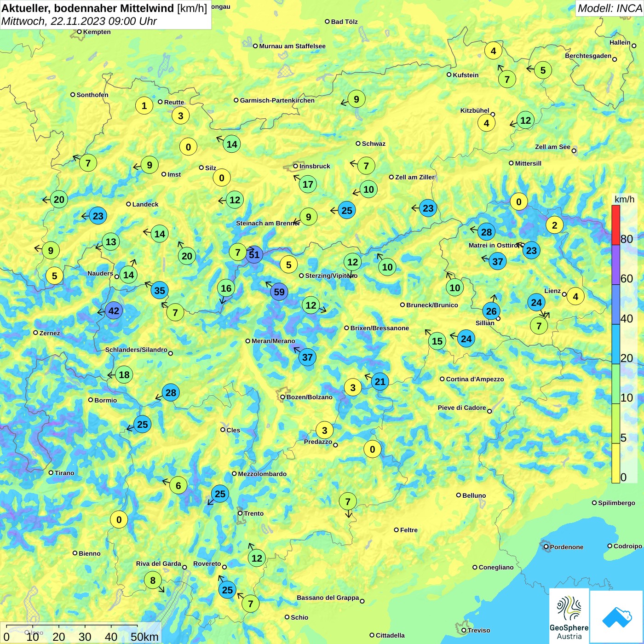Click the Bozen/Bolzano city label

point(309,397)
